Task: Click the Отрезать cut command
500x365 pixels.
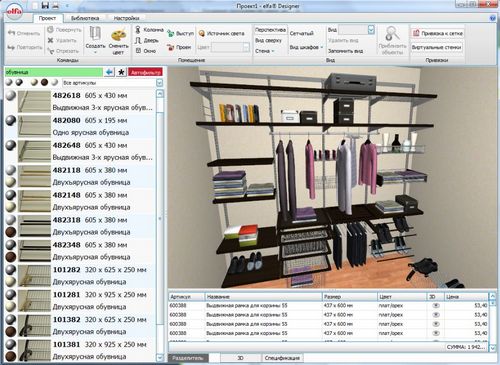Action: (x=63, y=51)
